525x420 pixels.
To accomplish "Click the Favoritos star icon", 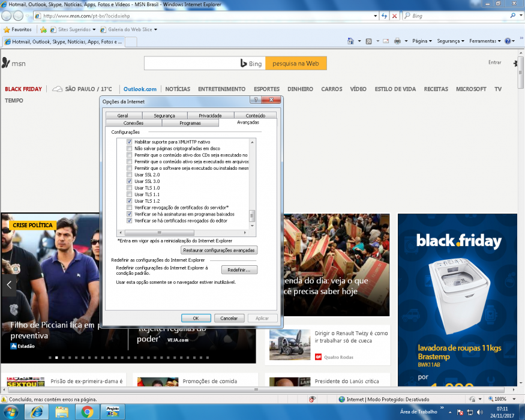I will point(7,29).
